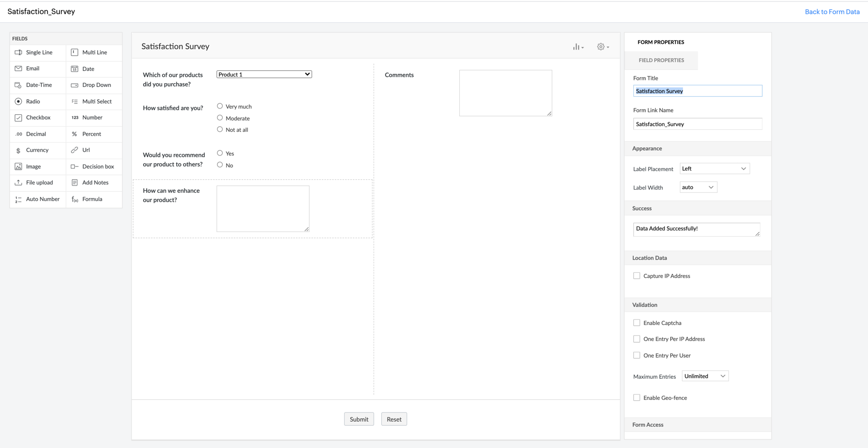The image size is (868, 448).
Task: Choose the Number field icon
Action: pos(74,117)
